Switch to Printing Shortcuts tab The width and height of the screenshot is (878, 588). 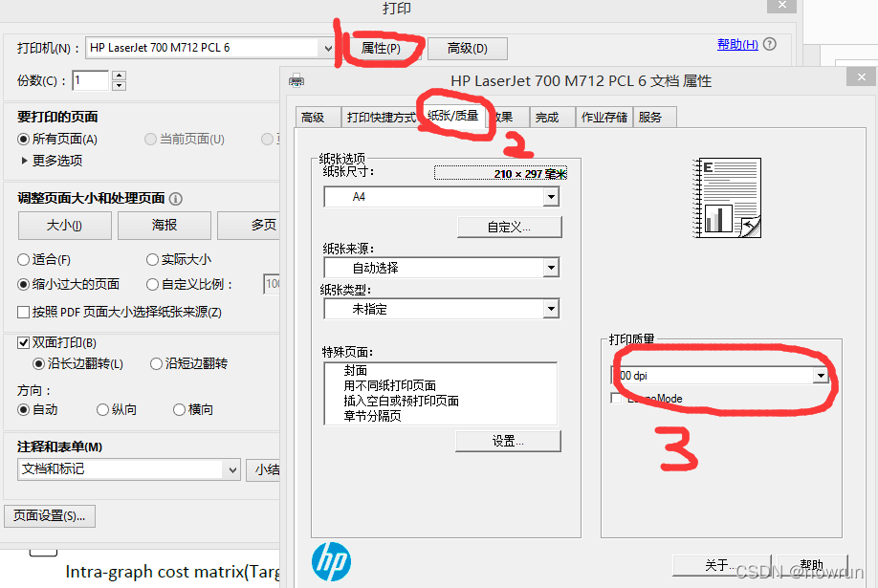[x=381, y=118]
